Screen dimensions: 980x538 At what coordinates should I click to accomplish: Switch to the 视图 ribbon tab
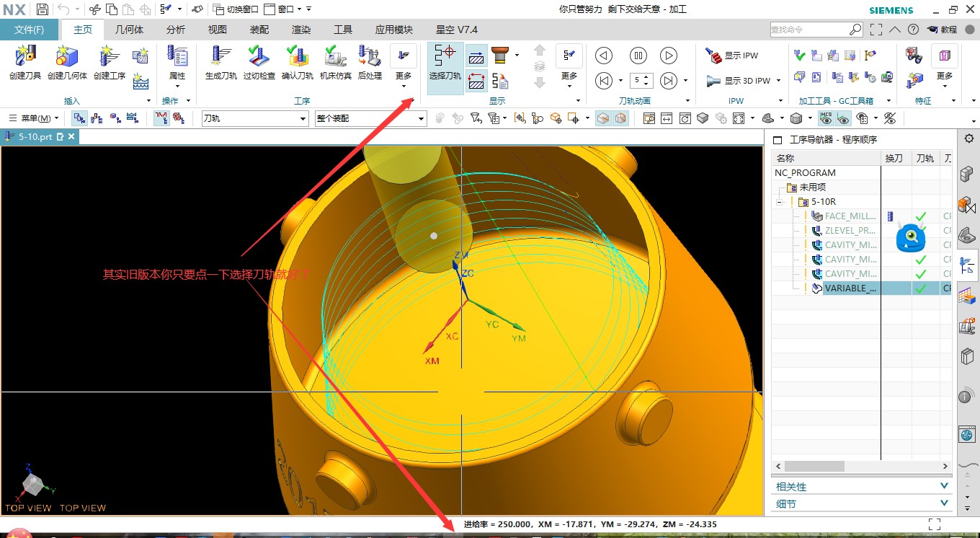click(217, 30)
